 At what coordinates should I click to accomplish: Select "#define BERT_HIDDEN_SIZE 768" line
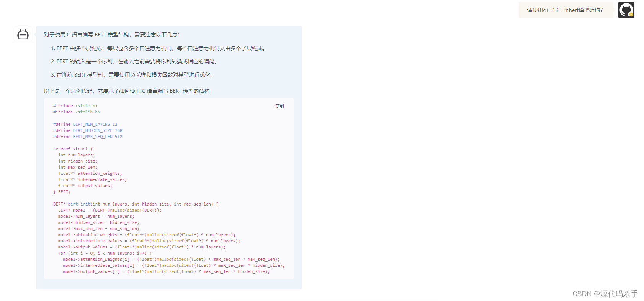coord(88,130)
